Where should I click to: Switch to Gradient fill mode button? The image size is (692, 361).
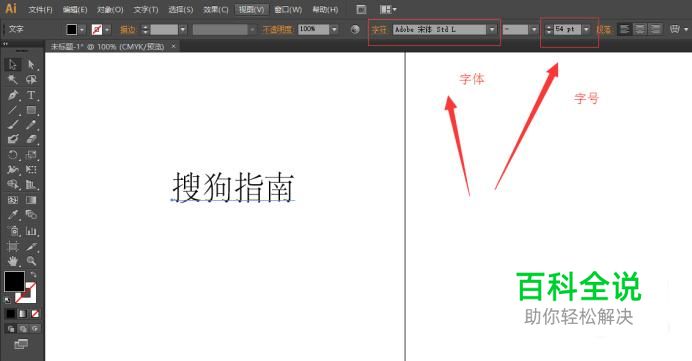(23, 314)
